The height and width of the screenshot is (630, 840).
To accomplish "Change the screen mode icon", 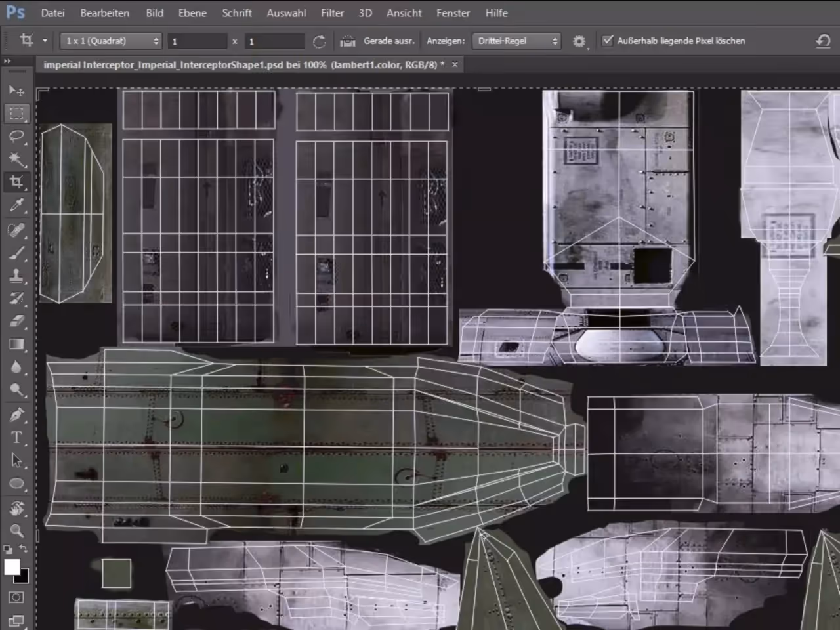I will (x=16, y=620).
